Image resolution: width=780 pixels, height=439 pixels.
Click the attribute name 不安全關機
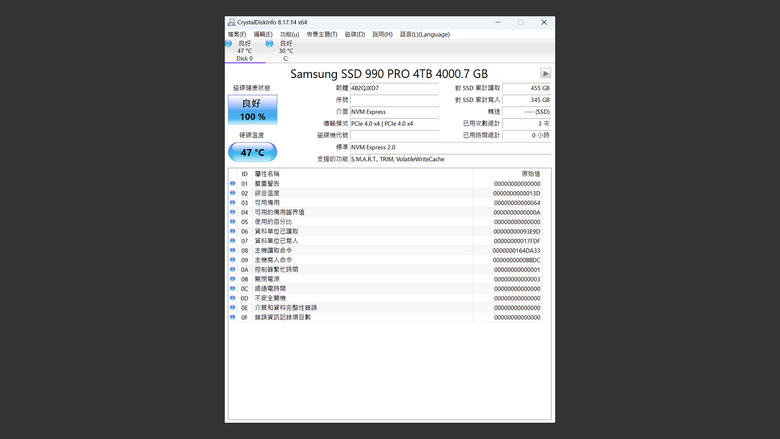pos(270,298)
